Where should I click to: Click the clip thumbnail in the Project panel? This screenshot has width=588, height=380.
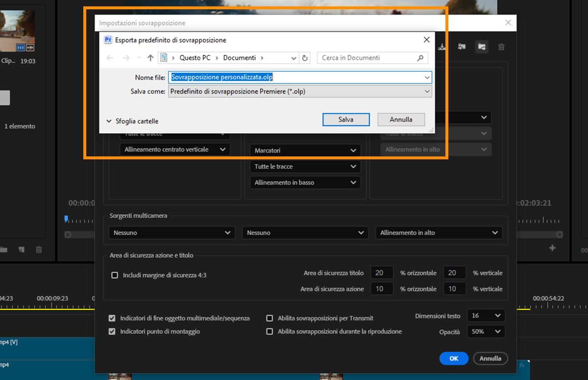tap(18, 31)
